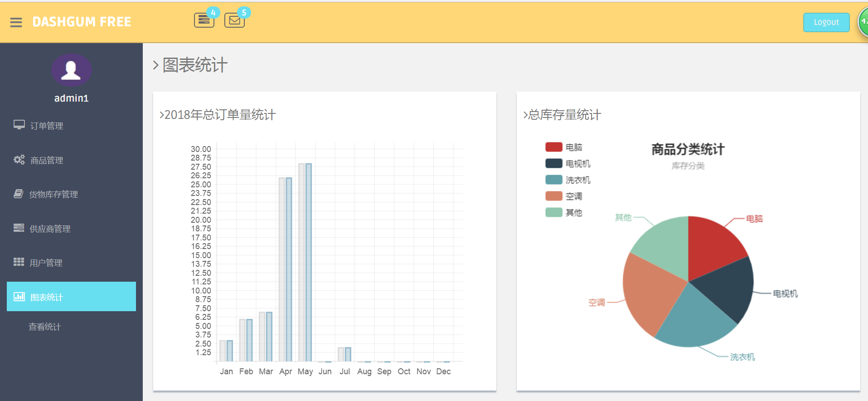Open the 供应商管理 menu item
Image resolution: width=868 pixels, height=401 pixels.
[71, 229]
